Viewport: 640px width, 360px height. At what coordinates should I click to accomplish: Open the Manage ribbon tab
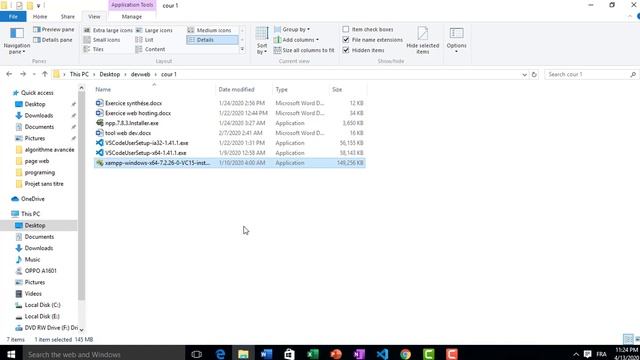[x=131, y=16]
